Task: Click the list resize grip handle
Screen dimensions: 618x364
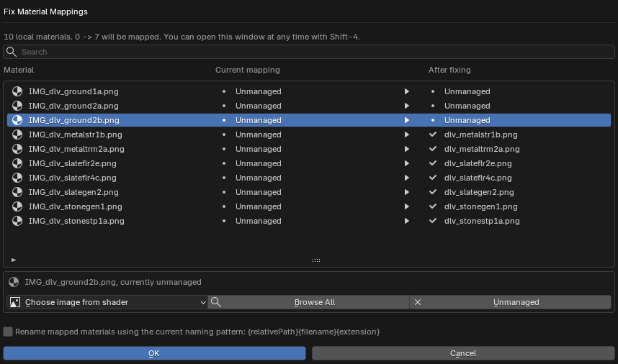Action: click(316, 260)
